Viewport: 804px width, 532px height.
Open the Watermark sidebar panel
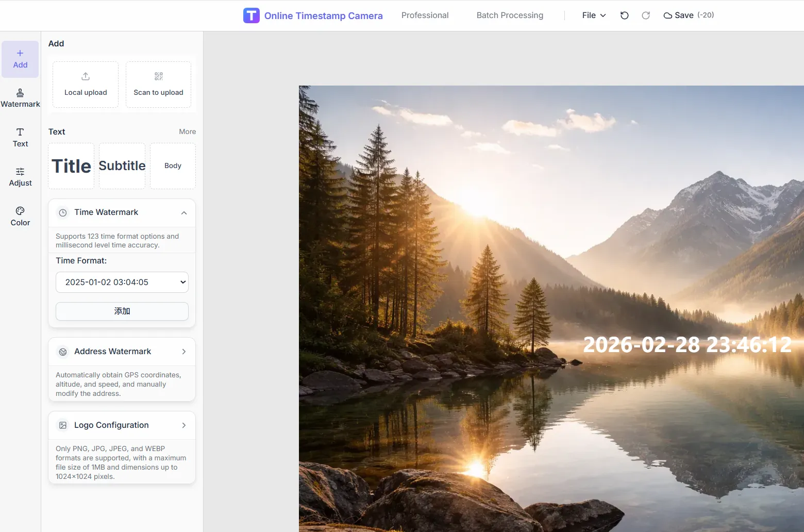20,98
